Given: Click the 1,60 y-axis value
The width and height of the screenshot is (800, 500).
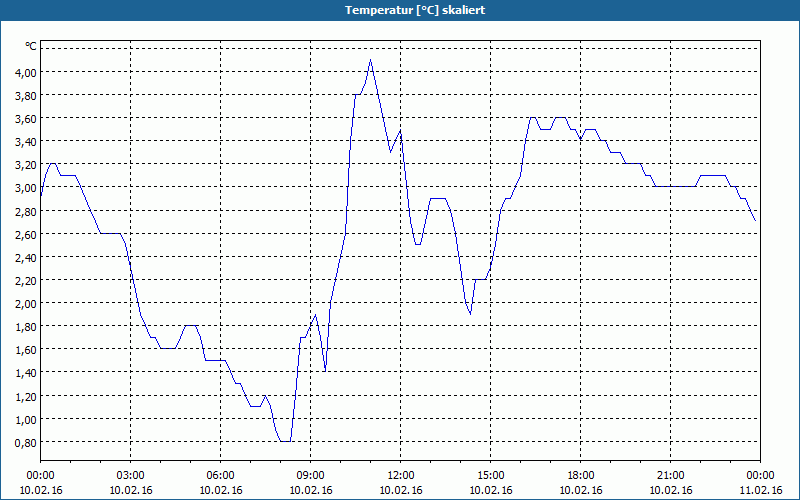Looking at the screenshot, I should click(26, 350).
